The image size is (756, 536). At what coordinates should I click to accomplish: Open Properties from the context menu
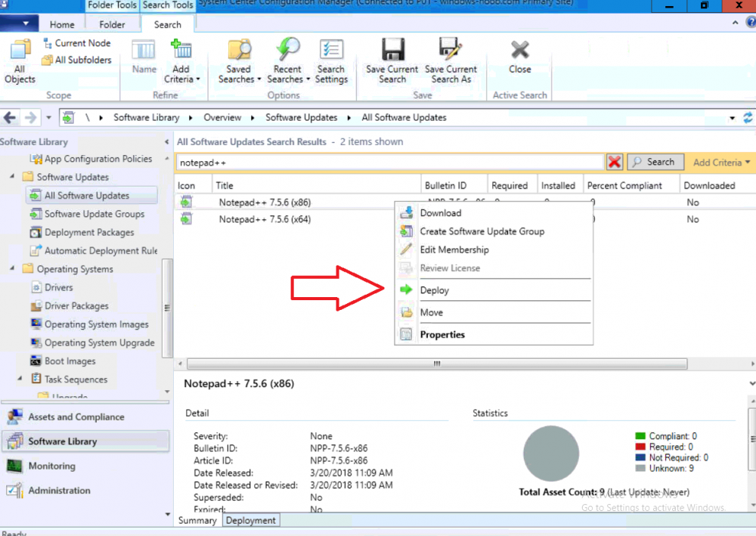[x=494, y=334]
